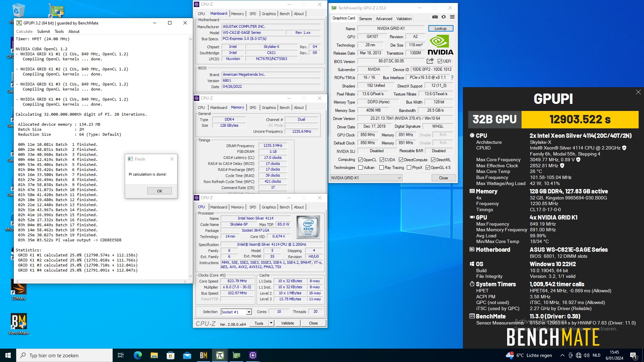This screenshot has height=362, width=644.
Task: Click the Intel Xeon badge in CPU-Z
Action: point(308,227)
